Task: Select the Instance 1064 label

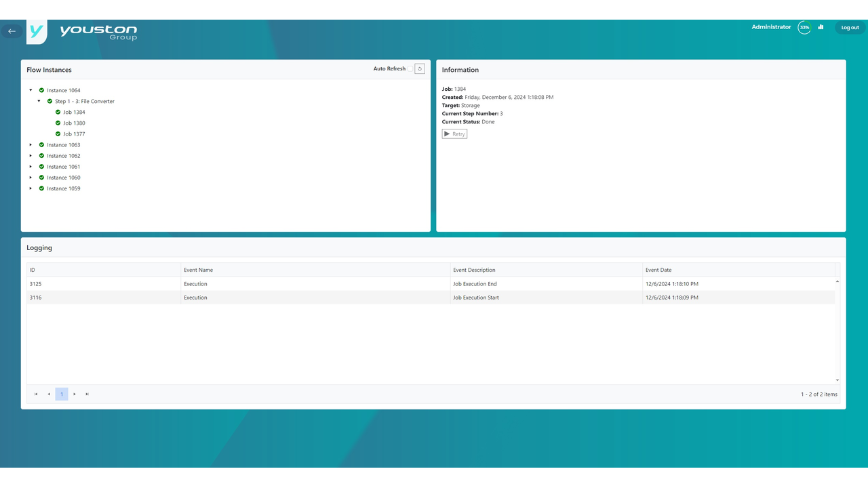Action: [x=63, y=91]
